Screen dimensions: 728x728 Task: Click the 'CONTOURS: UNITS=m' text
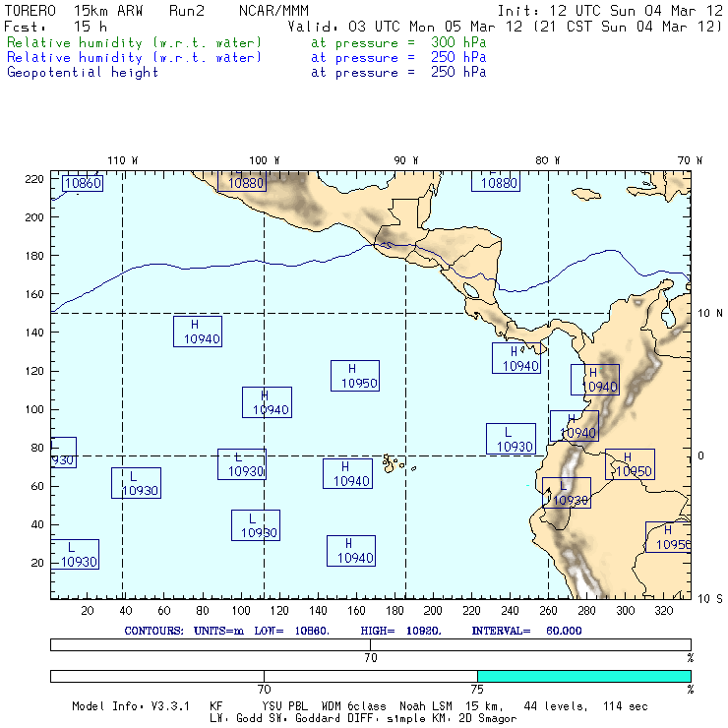[184, 631]
